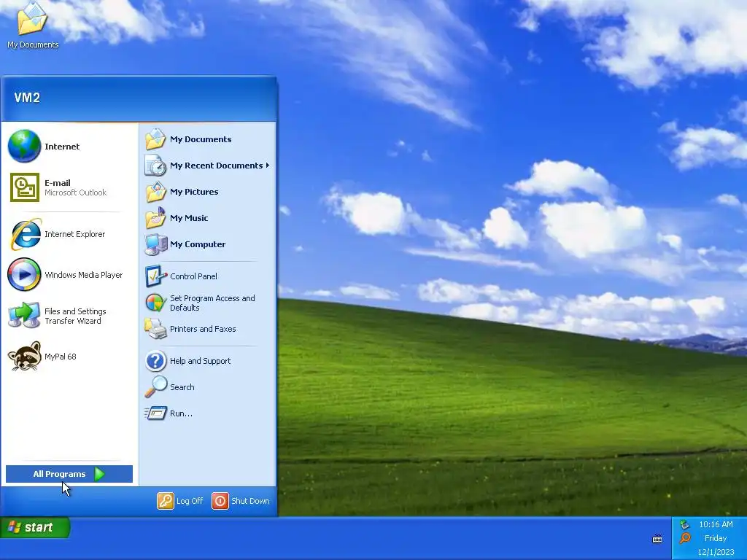
Task: Click the Set Program Access and Defaults text
Action: pos(212,303)
